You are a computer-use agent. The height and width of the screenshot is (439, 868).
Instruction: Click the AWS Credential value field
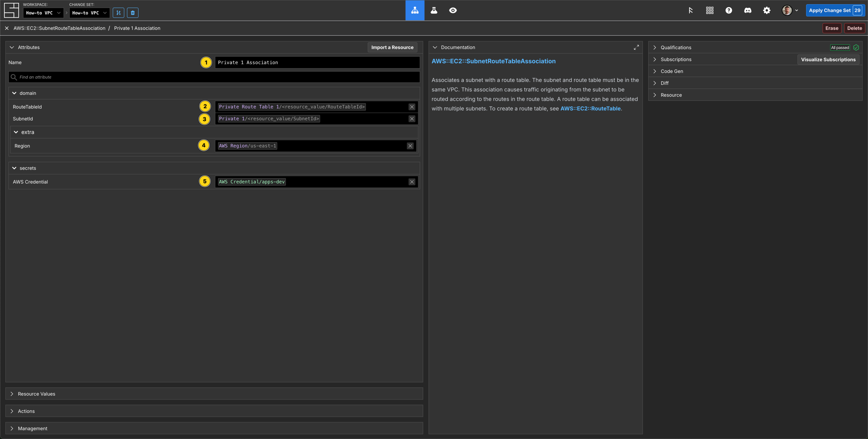[316, 182]
